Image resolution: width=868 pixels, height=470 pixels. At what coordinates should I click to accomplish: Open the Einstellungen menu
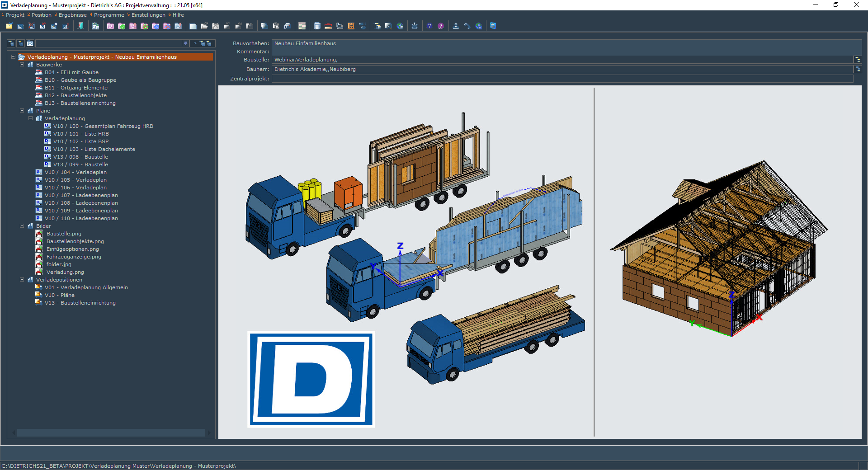[148, 15]
